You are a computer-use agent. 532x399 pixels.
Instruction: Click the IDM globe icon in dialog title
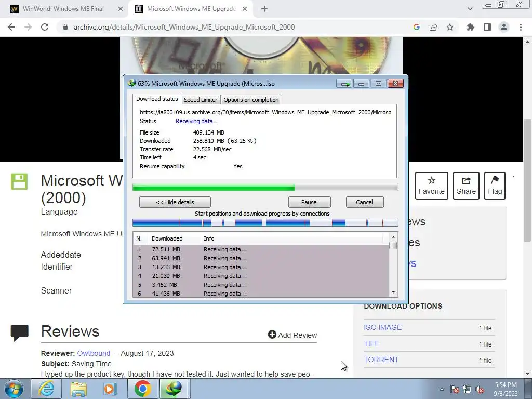point(131,83)
